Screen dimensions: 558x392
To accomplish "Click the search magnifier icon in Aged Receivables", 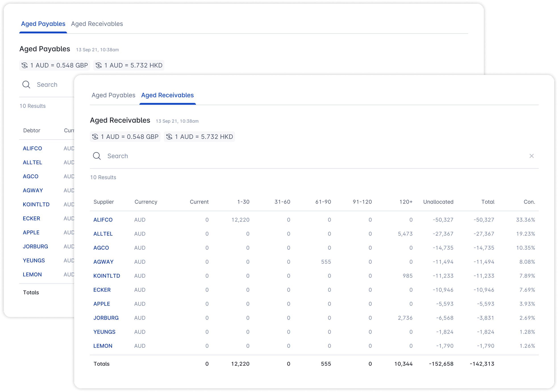I will tap(97, 156).
